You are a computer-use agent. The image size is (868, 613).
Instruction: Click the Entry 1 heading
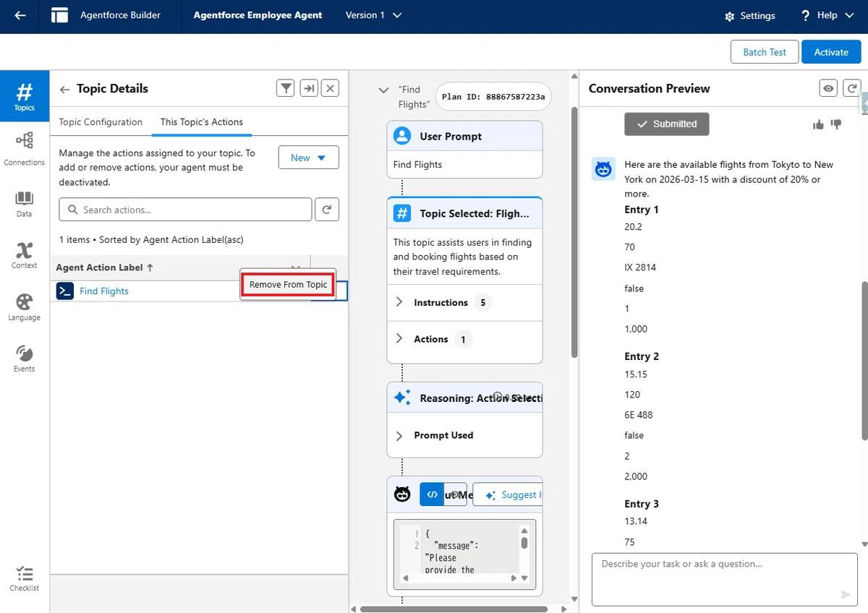[x=642, y=210]
